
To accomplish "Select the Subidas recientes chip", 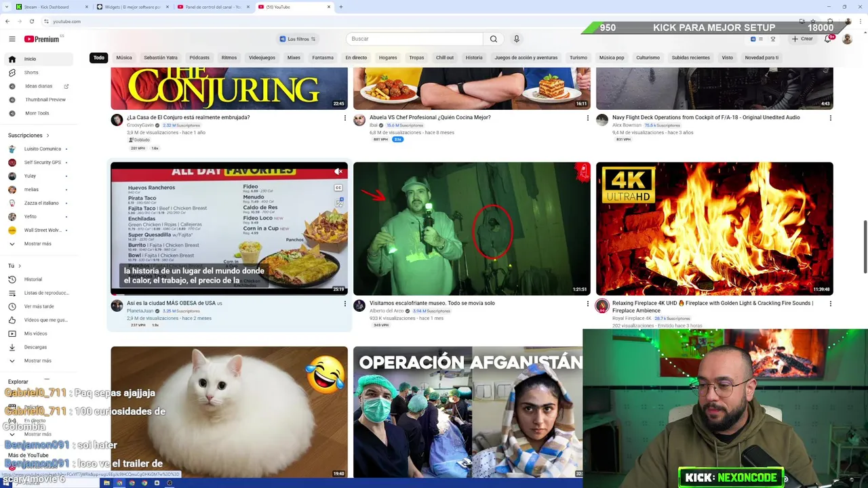I will coord(691,58).
